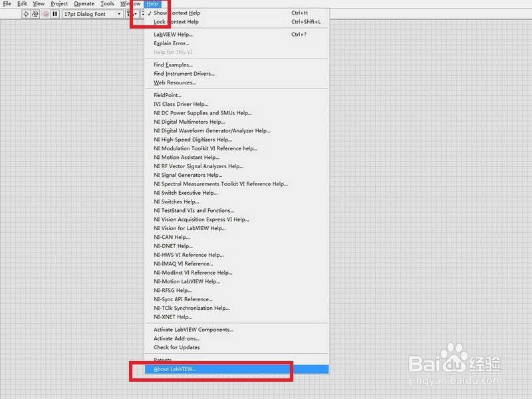This screenshot has height=399, width=532.
Task: Click the Run Continuously toolbar icon
Action: (x=35, y=14)
